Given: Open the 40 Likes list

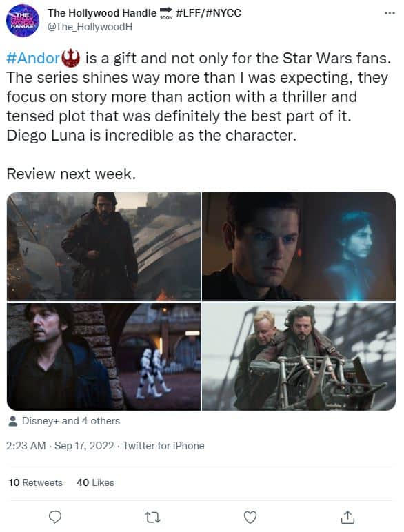Looking at the screenshot, I should point(95,482).
